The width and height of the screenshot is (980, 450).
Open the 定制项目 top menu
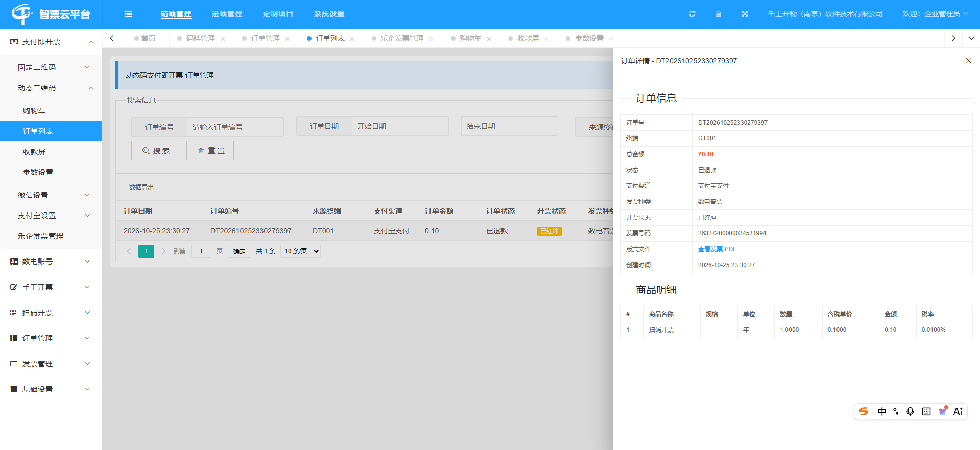[x=278, y=14]
